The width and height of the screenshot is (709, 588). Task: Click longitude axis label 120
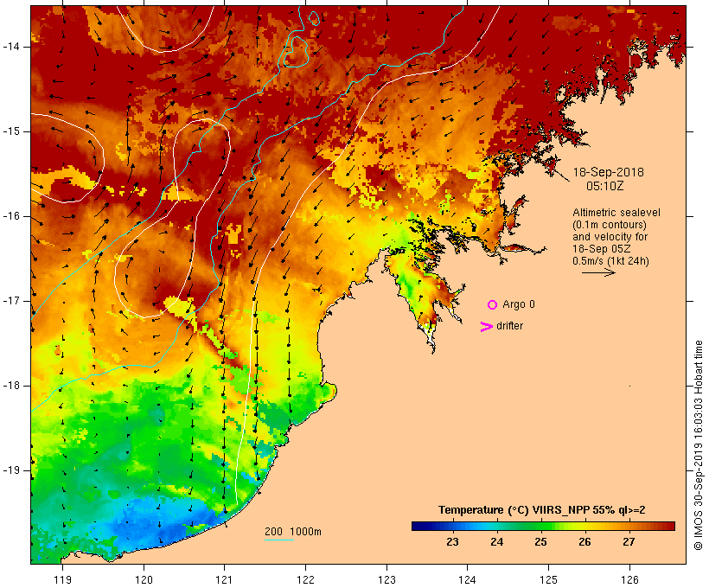pos(144,579)
